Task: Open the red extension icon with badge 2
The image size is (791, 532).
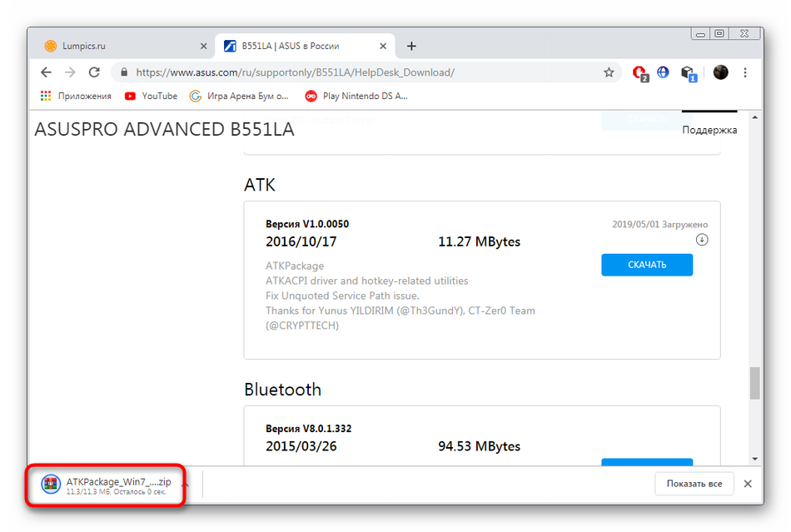Action: [639, 72]
